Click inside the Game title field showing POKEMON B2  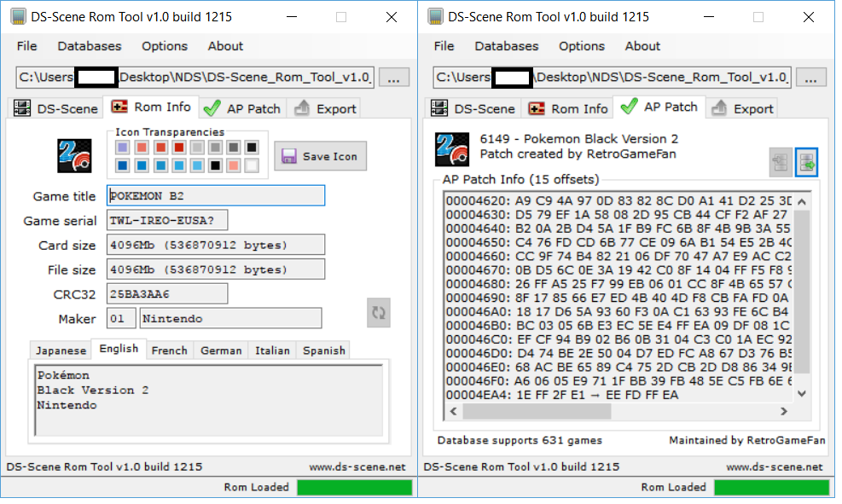[x=215, y=195]
